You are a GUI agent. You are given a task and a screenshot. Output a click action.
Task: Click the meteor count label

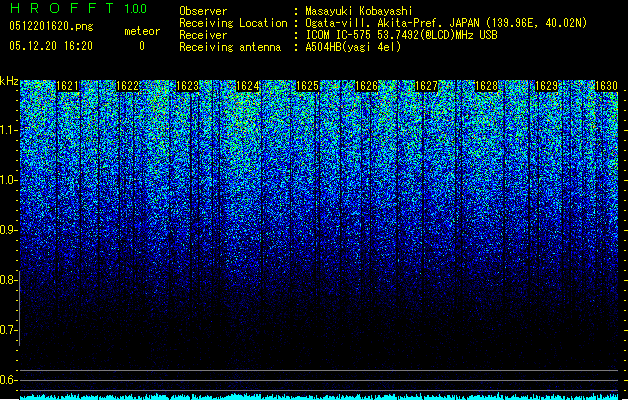click(x=142, y=31)
